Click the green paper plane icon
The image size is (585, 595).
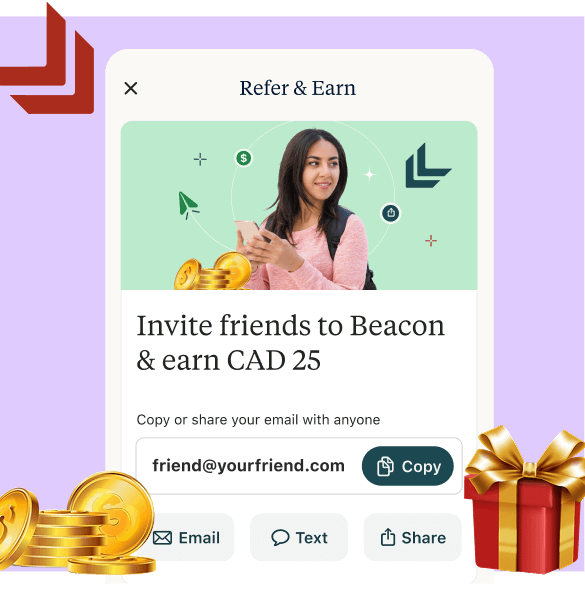pyautogui.click(x=188, y=205)
